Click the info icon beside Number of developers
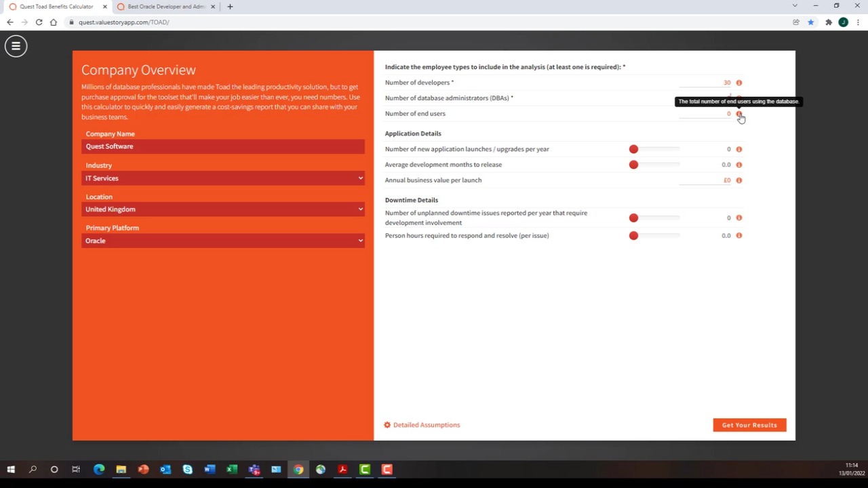The height and width of the screenshot is (488, 868). click(x=738, y=82)
